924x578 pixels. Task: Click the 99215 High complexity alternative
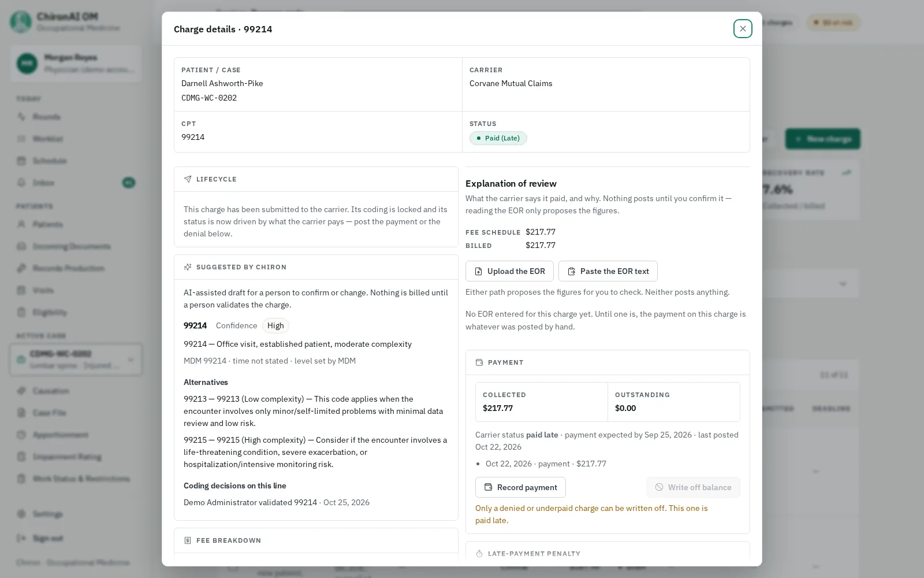tap(315, 452)
